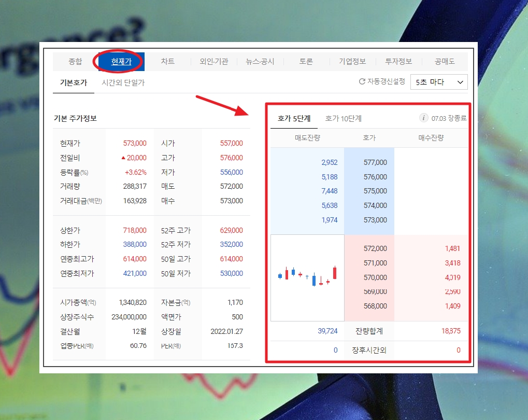Click the buy quantity 4,019
528x420 pixels.
[452, 277]
